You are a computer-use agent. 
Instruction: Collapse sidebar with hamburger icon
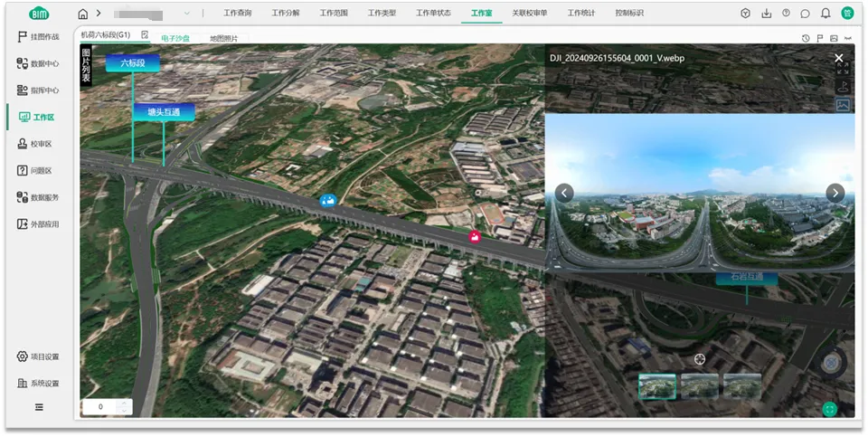coord(39,407)
